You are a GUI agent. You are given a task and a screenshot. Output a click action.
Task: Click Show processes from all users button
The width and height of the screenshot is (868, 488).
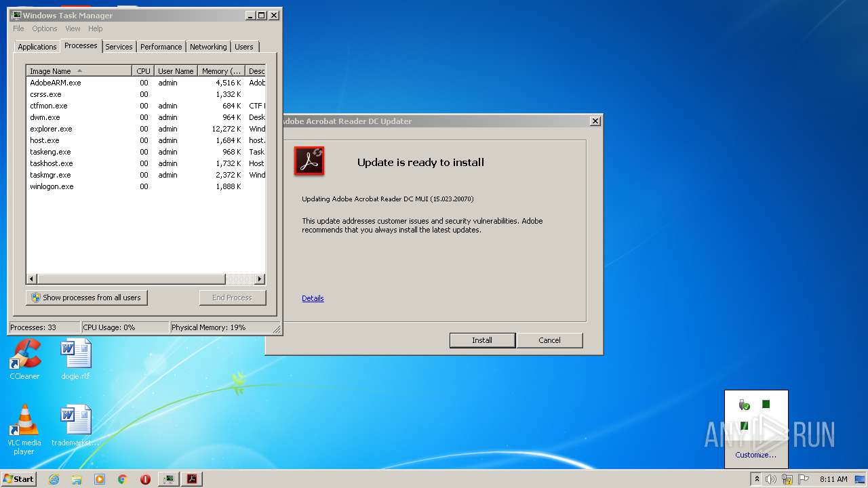(87, 298)
